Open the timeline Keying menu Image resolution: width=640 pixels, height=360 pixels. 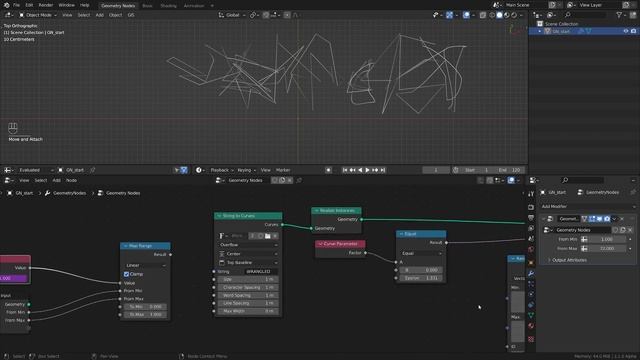click(246, 170)
